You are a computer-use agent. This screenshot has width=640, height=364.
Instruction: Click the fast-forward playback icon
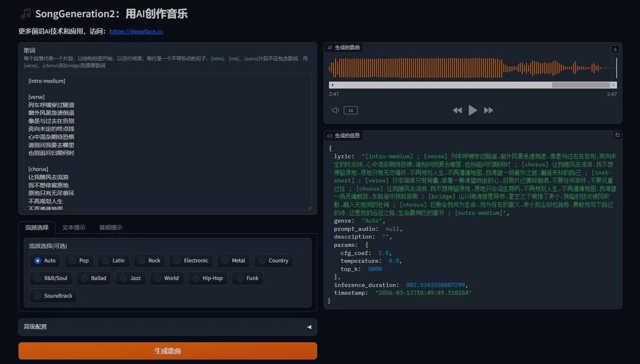(488, 110)
